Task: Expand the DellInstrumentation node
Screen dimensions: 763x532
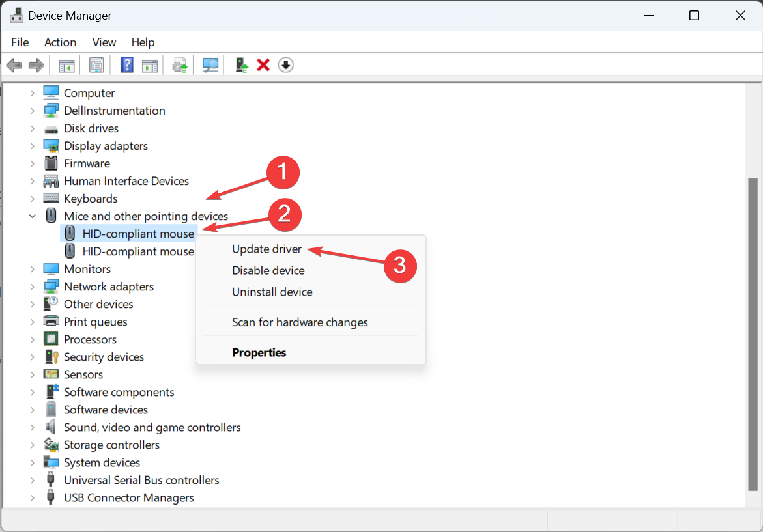Action: click(x=32, y=111)
